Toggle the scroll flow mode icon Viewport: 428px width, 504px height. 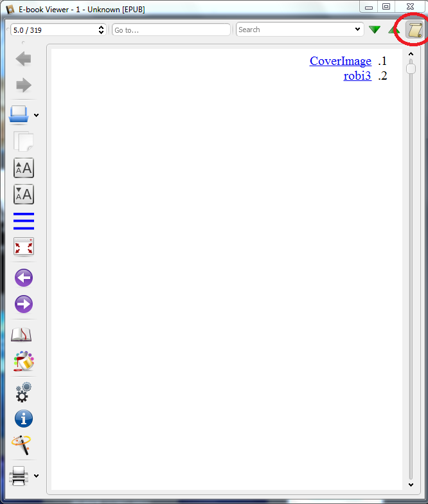coord(415,30)
